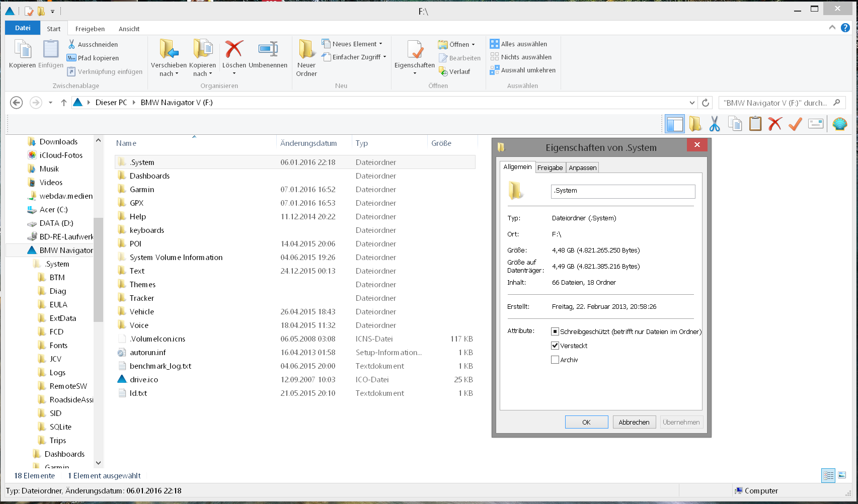The width and height of the screenshot is (858, 504).
Task: Expand the Neues Element dropdown
Action: tap(380, 44)
